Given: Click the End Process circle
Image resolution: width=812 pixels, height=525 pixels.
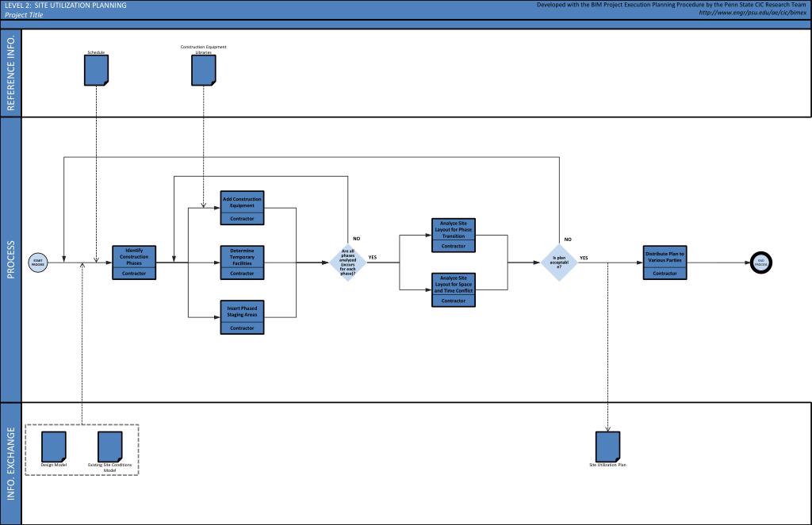Looking at the screenshot, I should pyautogui.click(x=761, y=262).
